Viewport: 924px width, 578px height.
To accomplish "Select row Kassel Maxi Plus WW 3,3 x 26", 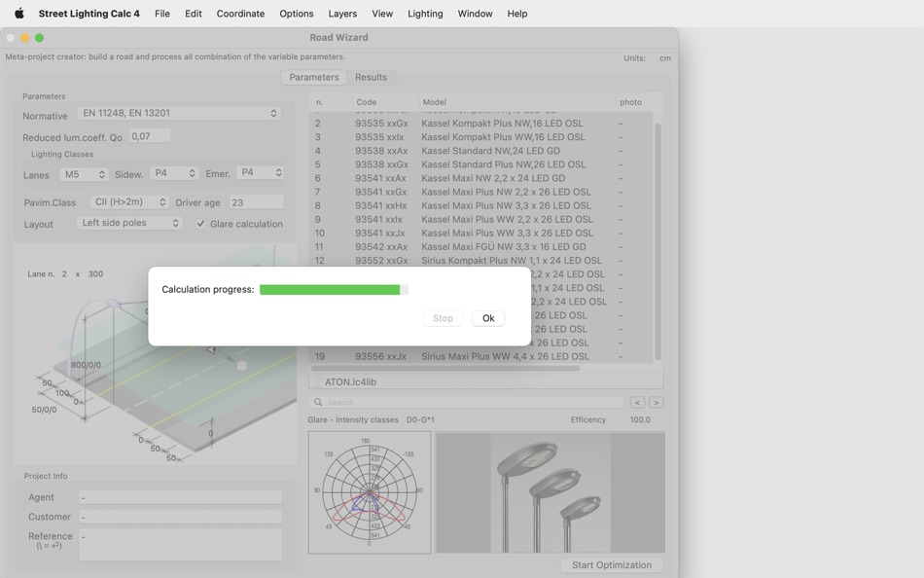I will click(x=480, y=233).
